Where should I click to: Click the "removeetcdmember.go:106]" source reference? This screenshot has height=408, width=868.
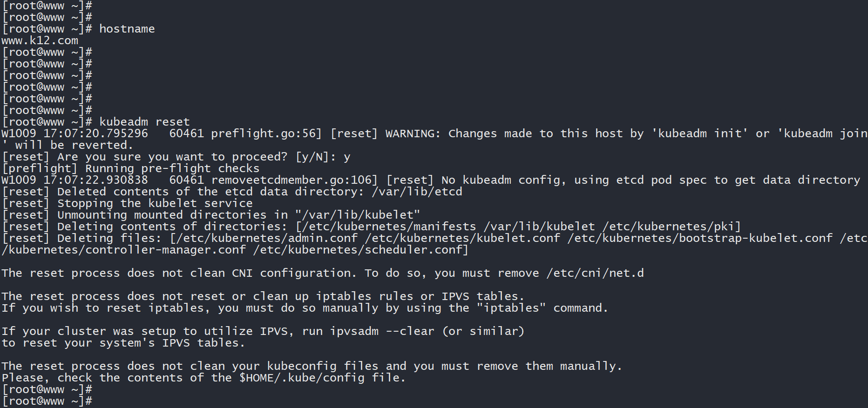pos(294,180)
